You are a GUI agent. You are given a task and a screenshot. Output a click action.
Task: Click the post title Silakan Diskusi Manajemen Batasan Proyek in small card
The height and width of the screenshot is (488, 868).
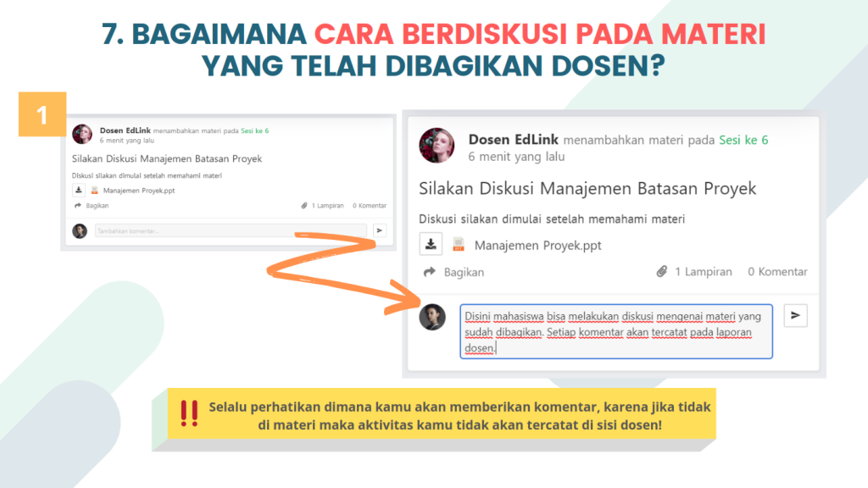point(167,158)
